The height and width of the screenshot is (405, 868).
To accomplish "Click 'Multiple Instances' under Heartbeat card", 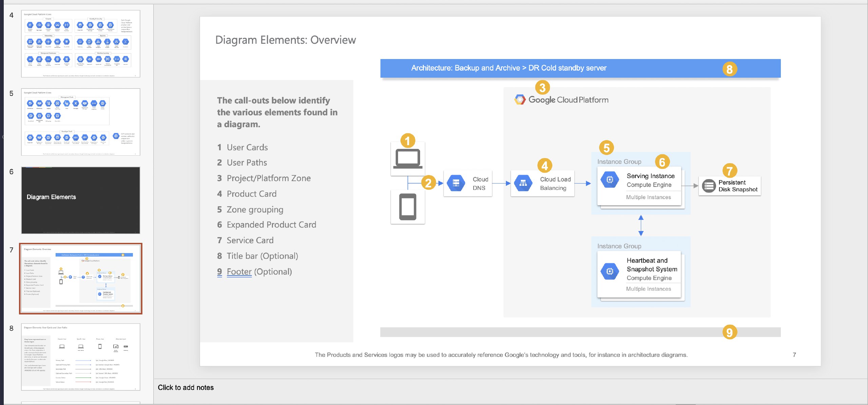I will tap(648, 289).
